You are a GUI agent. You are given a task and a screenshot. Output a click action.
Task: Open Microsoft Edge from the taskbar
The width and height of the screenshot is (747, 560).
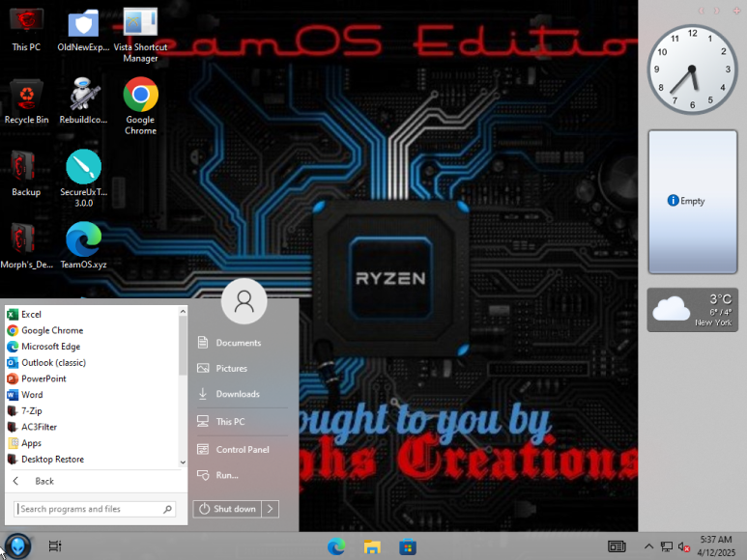[x=336, y=546]
